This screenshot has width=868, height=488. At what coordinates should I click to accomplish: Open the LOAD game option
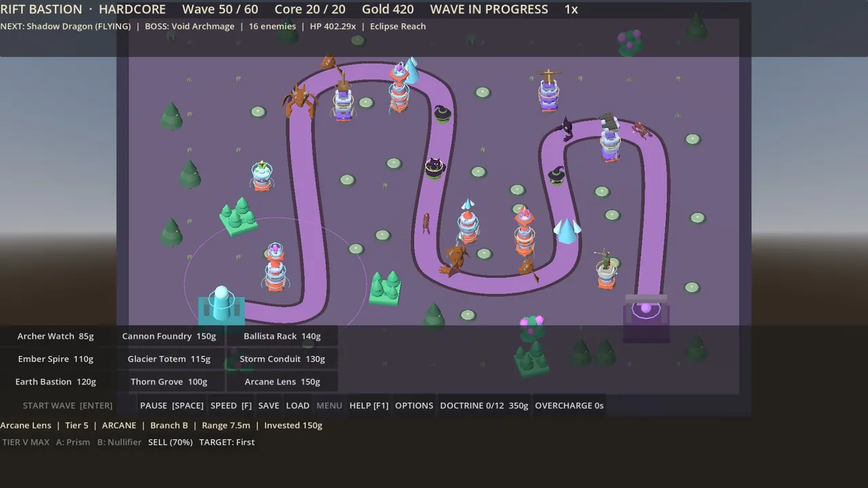[298, 405]
